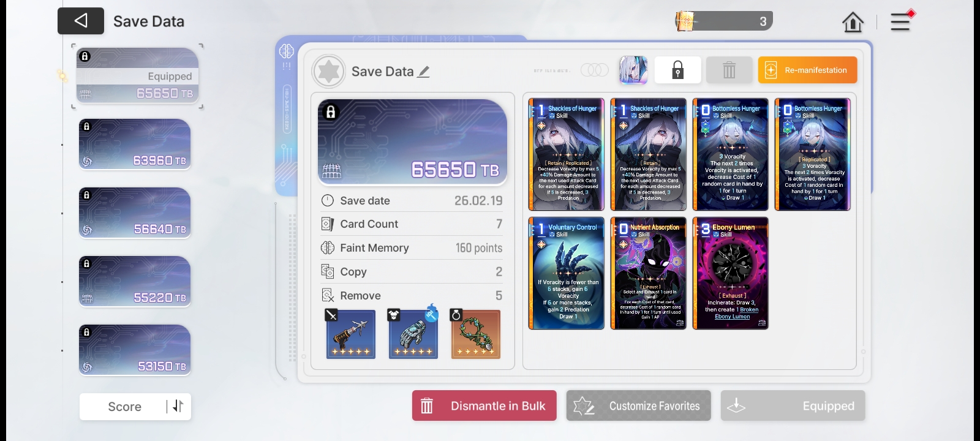Image resolution: width=980 pixels, height=441 pixels.
Task: Go back with the arrow button
Action: pyautogui.click(x=81, y=21)
